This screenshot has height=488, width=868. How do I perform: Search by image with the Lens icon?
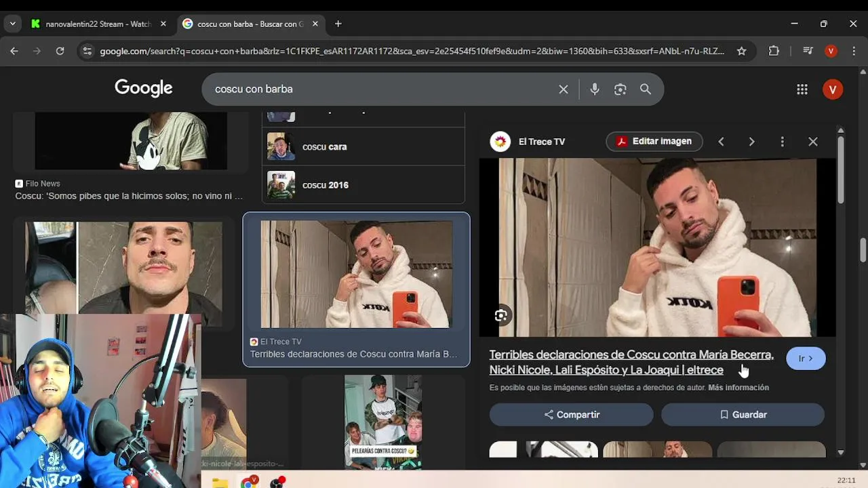point(620,89)
